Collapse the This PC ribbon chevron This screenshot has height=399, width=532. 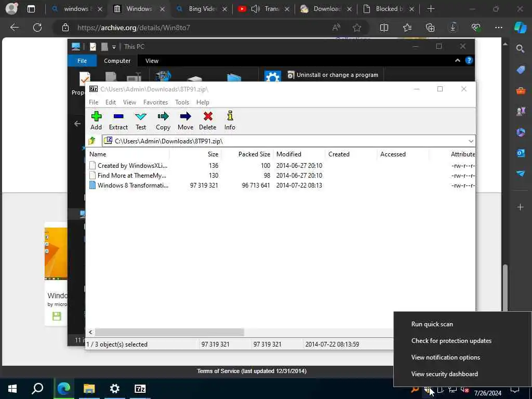[x=457, y=60]
